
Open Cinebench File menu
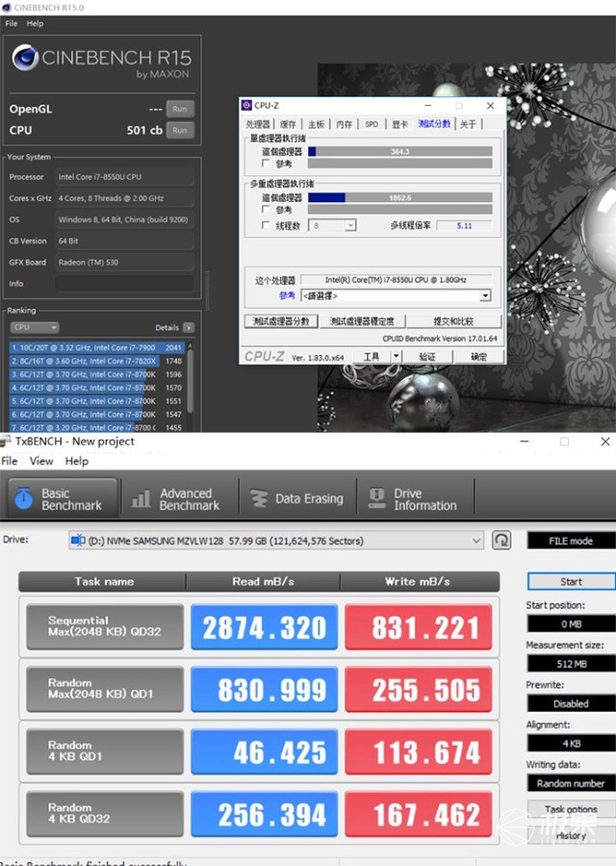pos(11,23)
